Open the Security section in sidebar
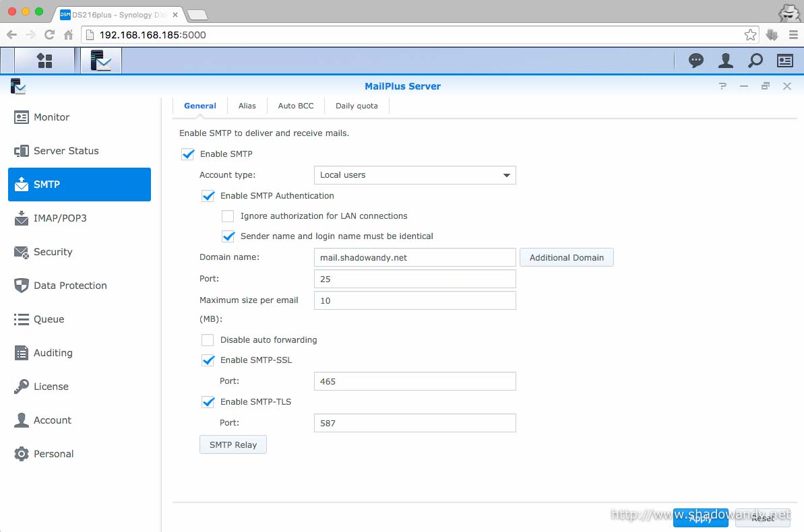The image size is (804, 532). tap(53, 252)
